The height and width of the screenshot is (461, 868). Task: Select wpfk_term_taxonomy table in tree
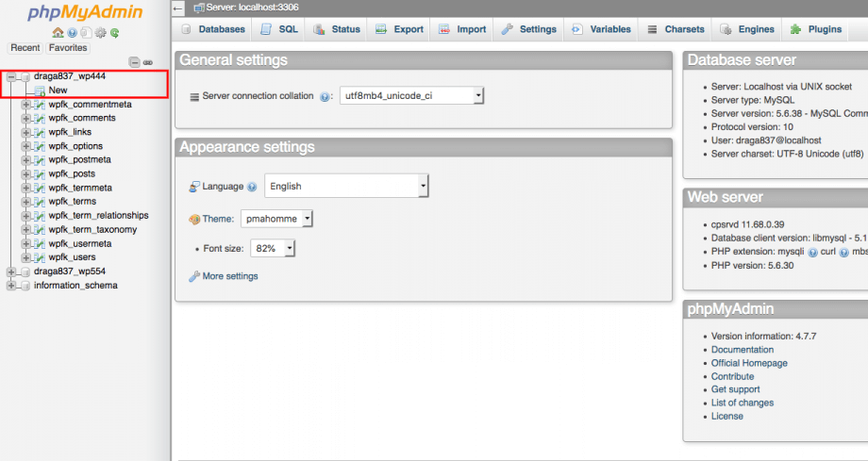[92, 230]
